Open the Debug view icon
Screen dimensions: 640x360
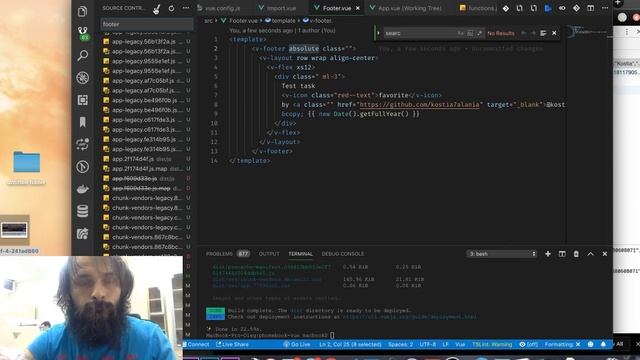point(82,78)
